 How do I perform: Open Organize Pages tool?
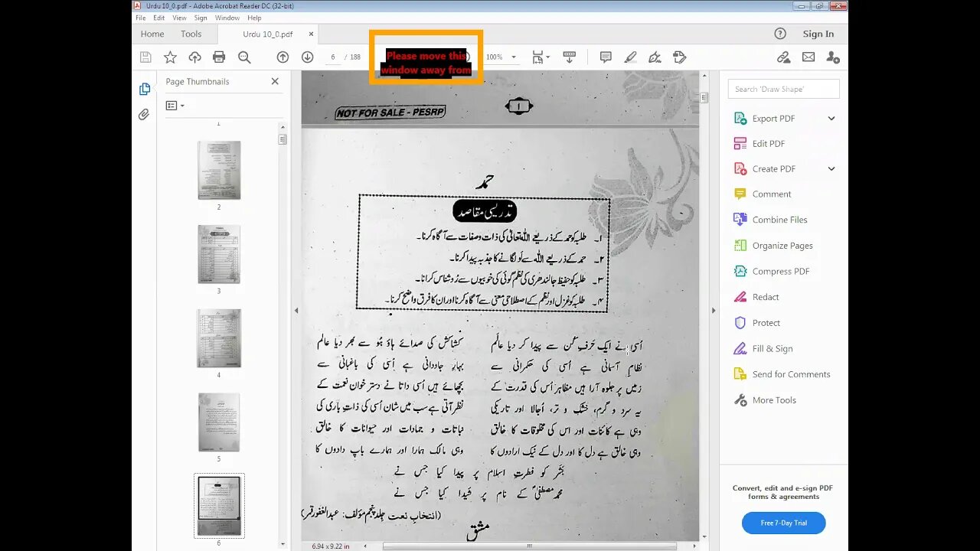click(782, 246)
